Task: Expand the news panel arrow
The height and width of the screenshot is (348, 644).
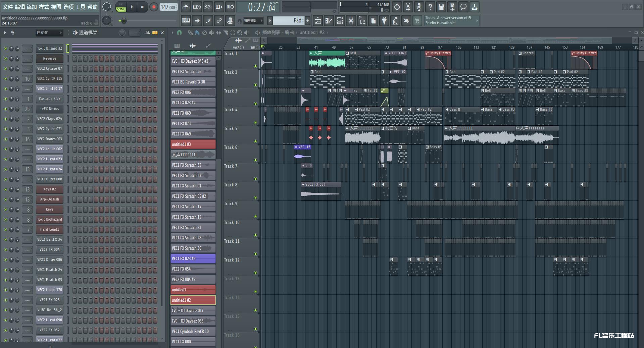Action: pyautogui.click(x=477, y=21)
